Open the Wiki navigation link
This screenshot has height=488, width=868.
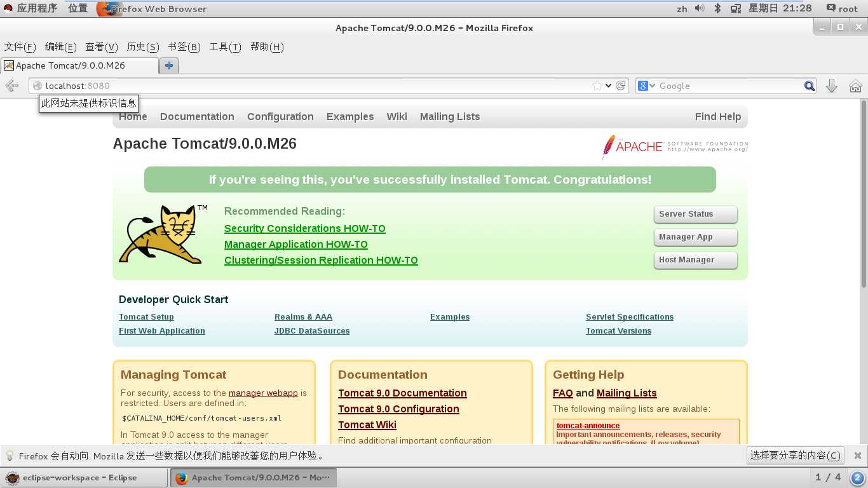coord(397,116)
